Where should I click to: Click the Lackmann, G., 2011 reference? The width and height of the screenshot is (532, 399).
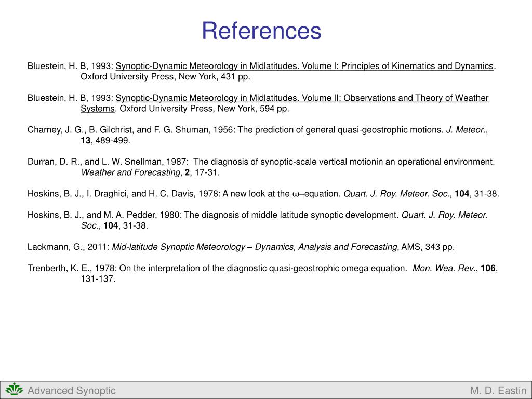click(x=241, y=247)
